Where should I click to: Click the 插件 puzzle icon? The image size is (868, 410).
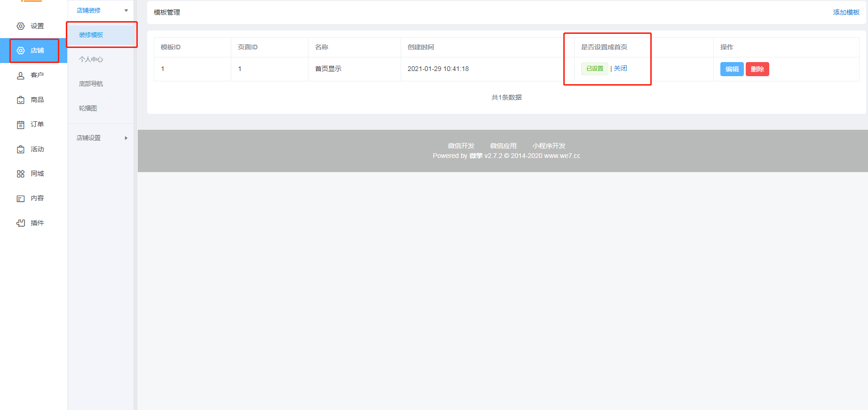21,223
